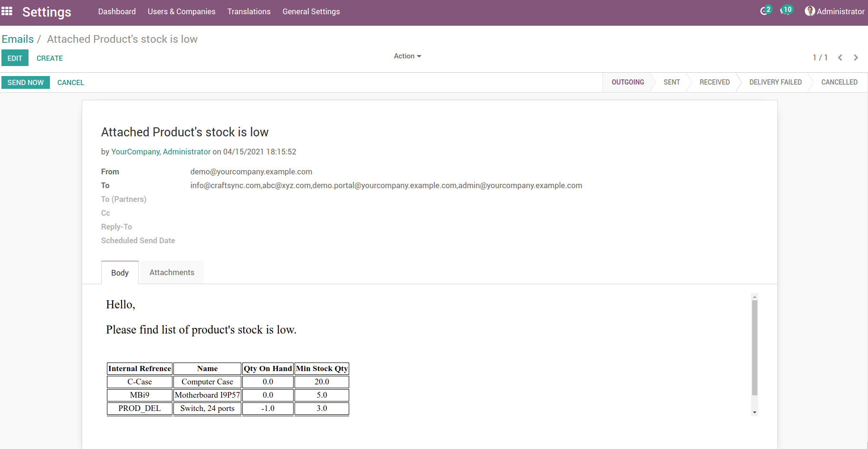
Task: Open the Translations menu
Action: point(248,11)
